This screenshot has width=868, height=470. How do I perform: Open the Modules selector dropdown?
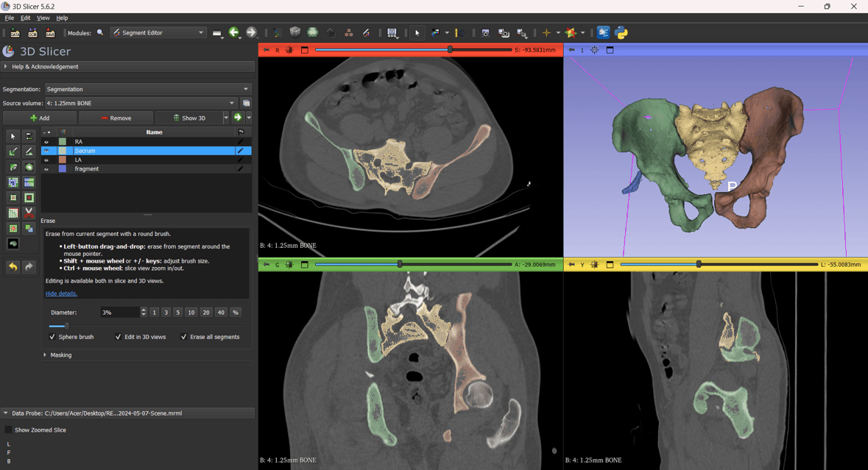pos(158,32)
